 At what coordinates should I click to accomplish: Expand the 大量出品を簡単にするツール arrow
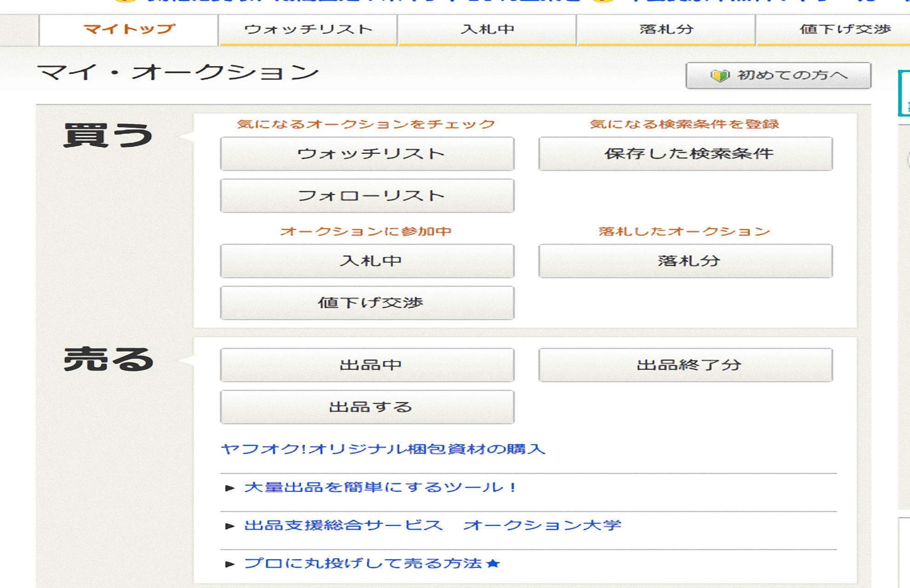(x=230, y=488)
